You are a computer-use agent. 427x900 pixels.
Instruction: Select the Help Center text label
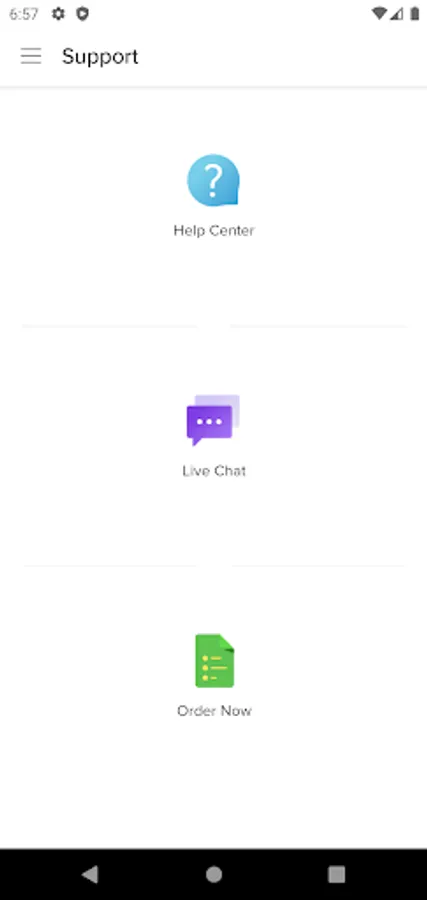pos(214,230)
